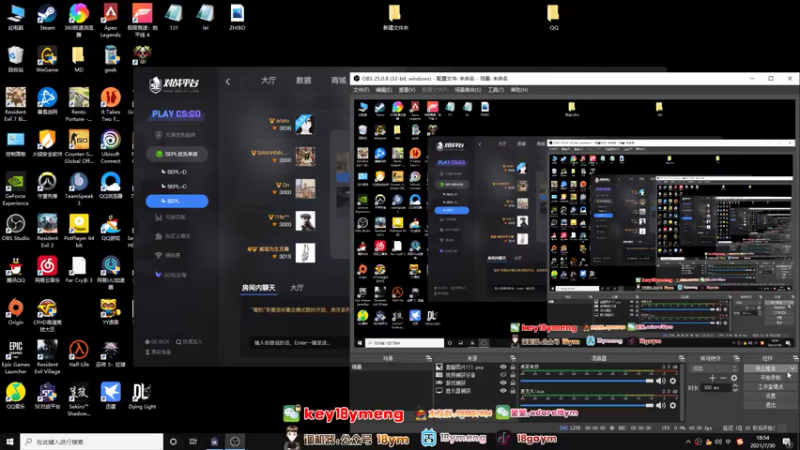Open OBS 设置 settings button
Screen dimensions: 800x450
(770, 395)
